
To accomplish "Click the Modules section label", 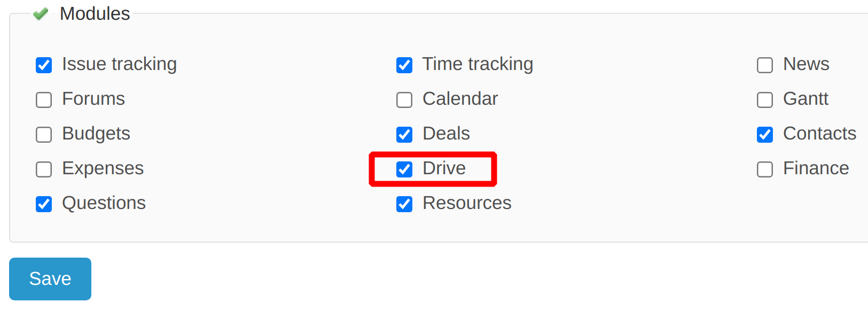I will (x=95, y=13).
